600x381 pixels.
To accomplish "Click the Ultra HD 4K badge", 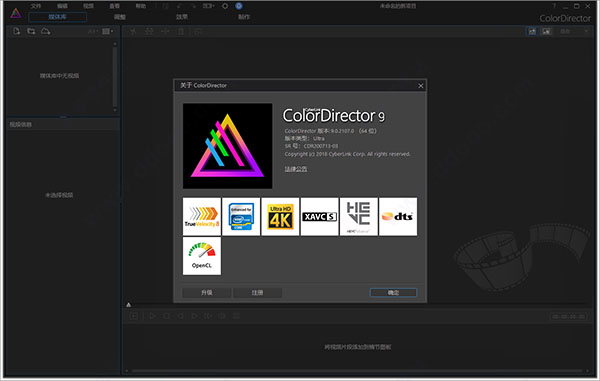I will pyautogui.click(x=280, y=217).
